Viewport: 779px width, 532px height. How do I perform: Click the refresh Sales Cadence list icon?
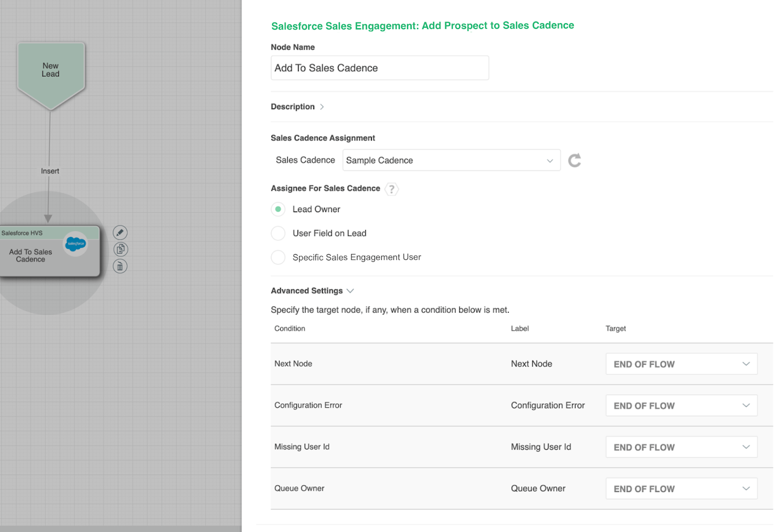[575, 161]
